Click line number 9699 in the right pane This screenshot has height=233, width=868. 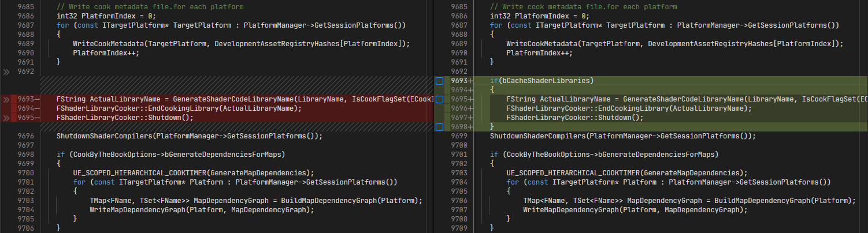point(459,136)
